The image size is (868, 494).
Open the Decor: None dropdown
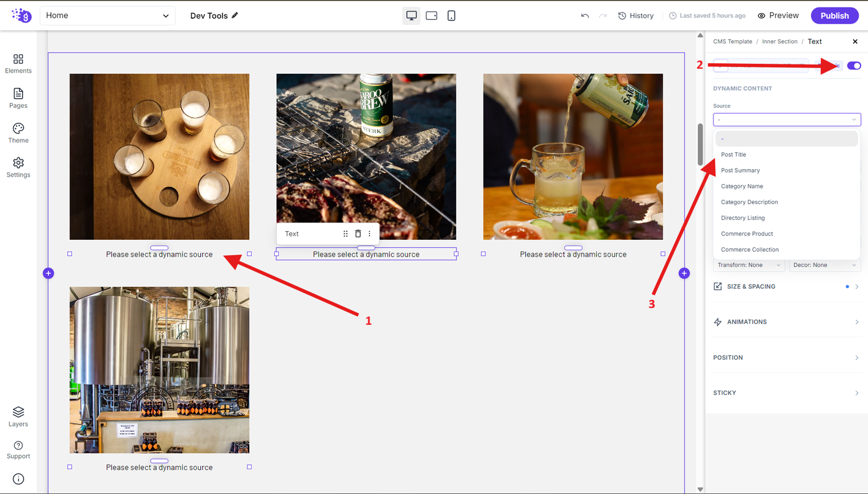point(825,265)
